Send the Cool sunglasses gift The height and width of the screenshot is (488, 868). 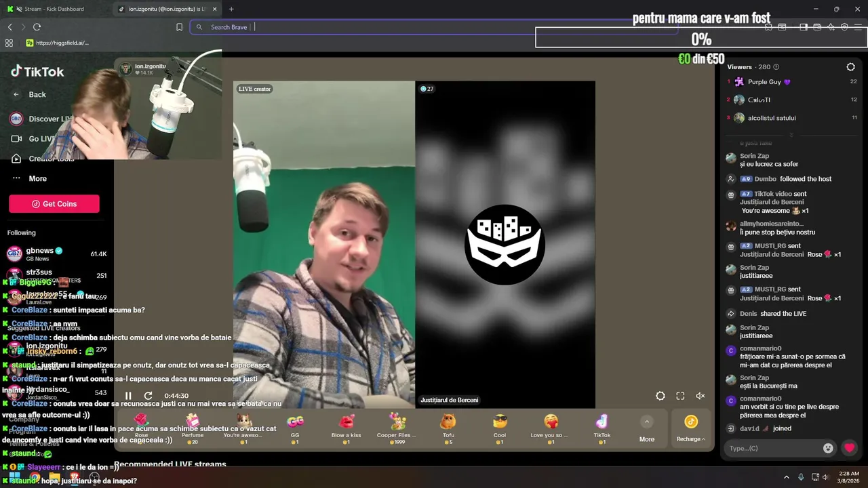(x=500, y=428)
